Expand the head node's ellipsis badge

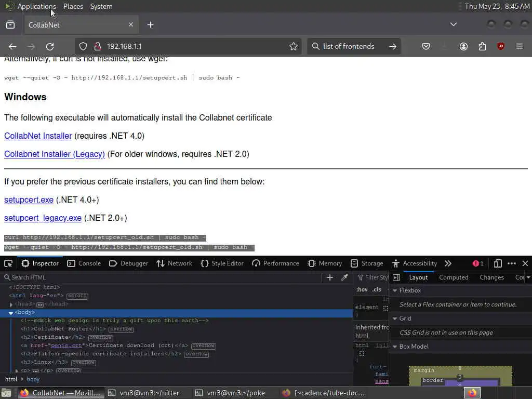pos(40,304)
